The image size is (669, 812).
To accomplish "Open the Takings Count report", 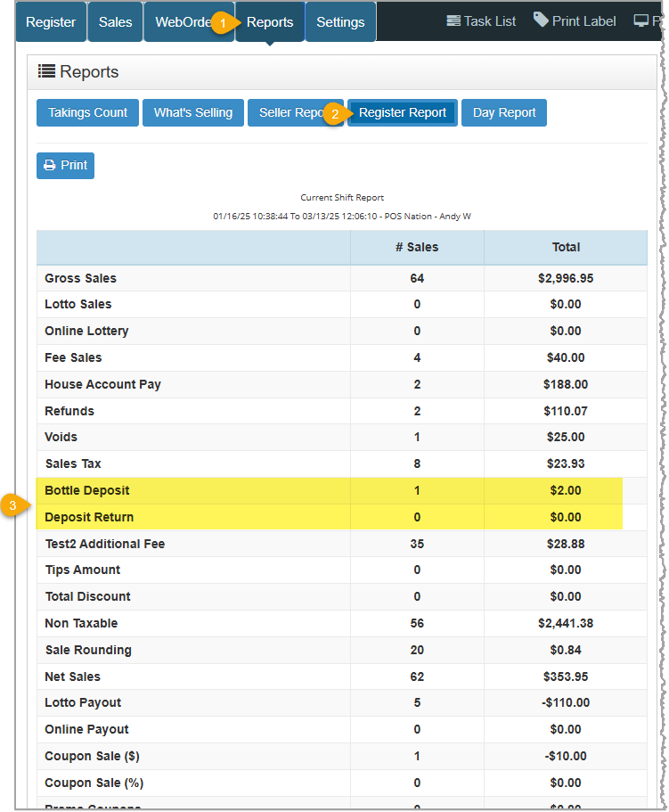I will 87,112.
